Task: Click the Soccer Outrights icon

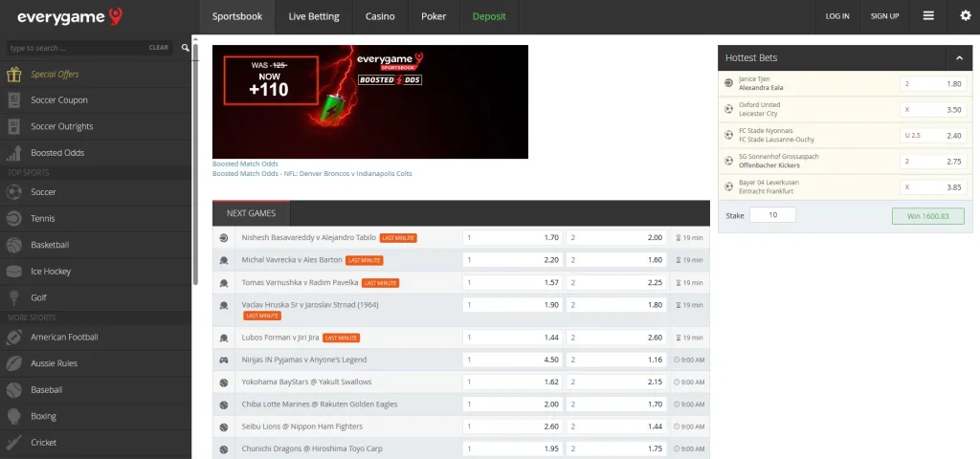Action: click(x=13, y=126)
